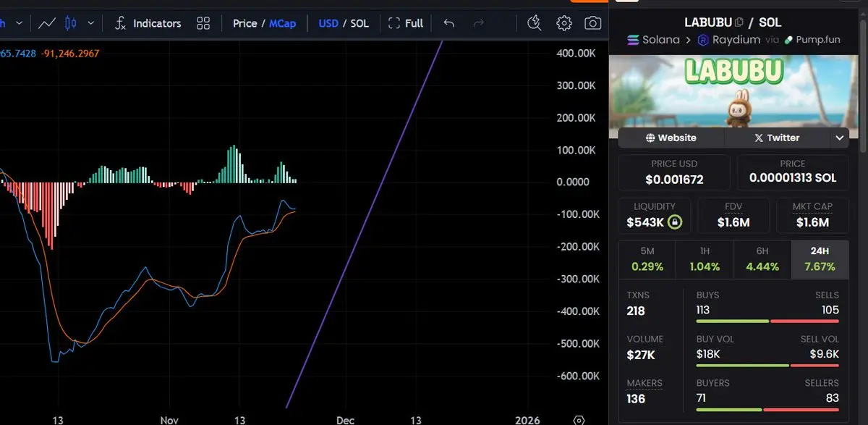Click the 2026 label on time axis
This screenshot has height=425, width=868.
(527, 420)
